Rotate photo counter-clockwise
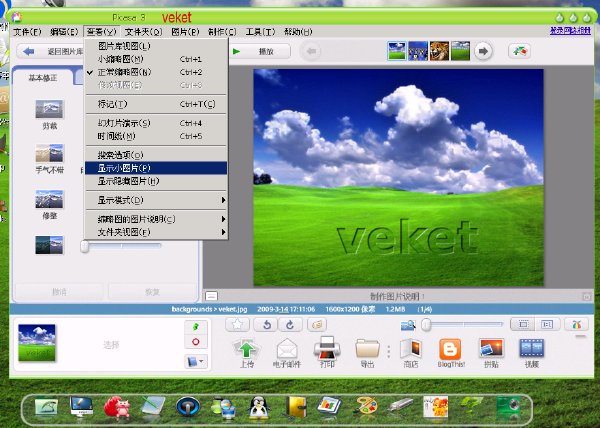The image size is (600, 428). tap(267, 325)
